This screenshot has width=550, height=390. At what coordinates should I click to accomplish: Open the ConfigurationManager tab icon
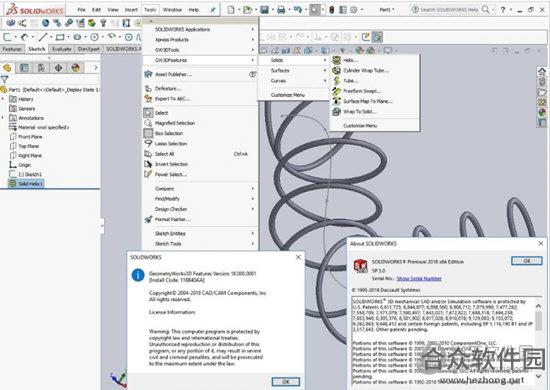click(x=41, y=68)
